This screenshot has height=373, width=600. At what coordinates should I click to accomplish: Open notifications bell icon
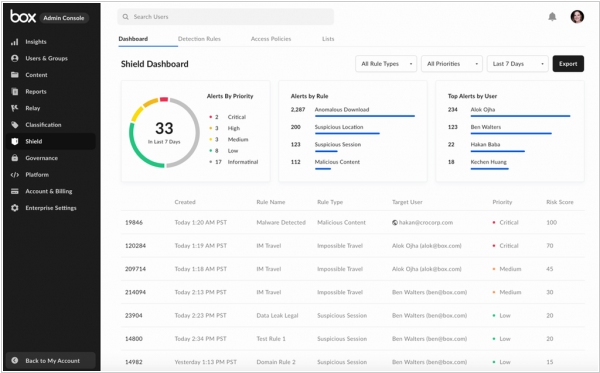pos(552,16)
